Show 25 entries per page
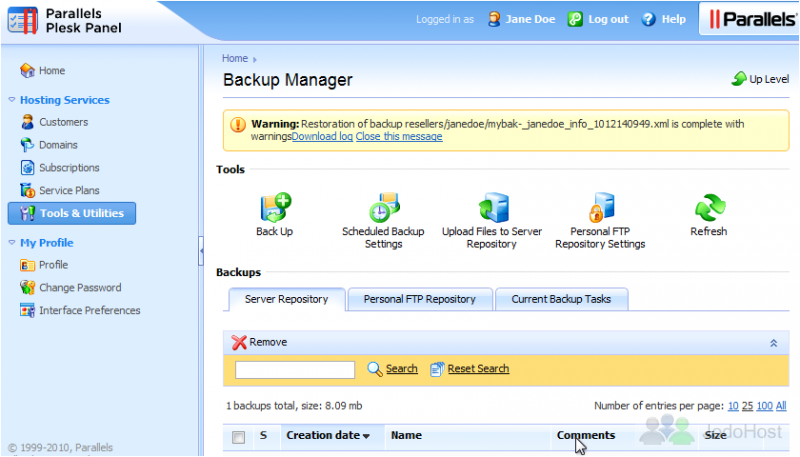 [x=747, y=406]
